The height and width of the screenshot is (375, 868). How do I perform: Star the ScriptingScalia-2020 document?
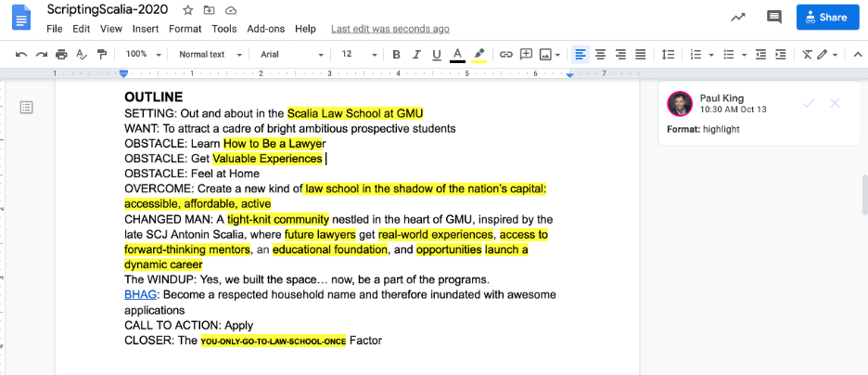pos(188,10)
